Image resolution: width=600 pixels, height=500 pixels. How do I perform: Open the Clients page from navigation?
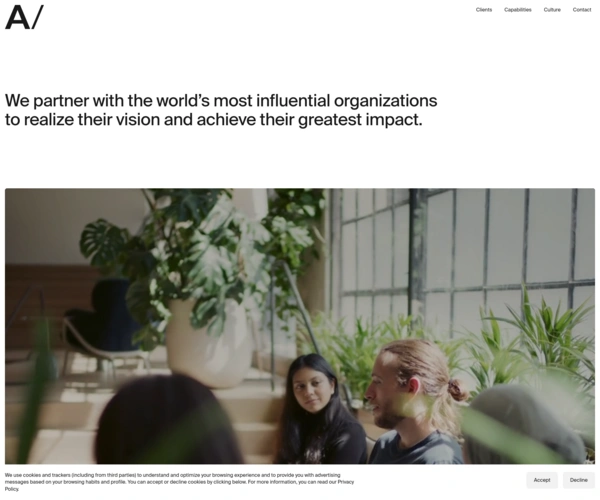click(484, 10)
